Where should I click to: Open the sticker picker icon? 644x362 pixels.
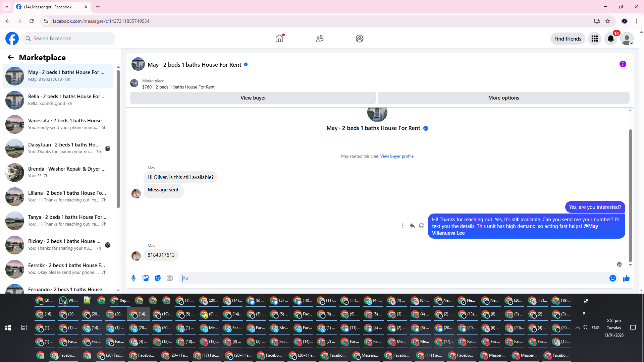point(158,278)
